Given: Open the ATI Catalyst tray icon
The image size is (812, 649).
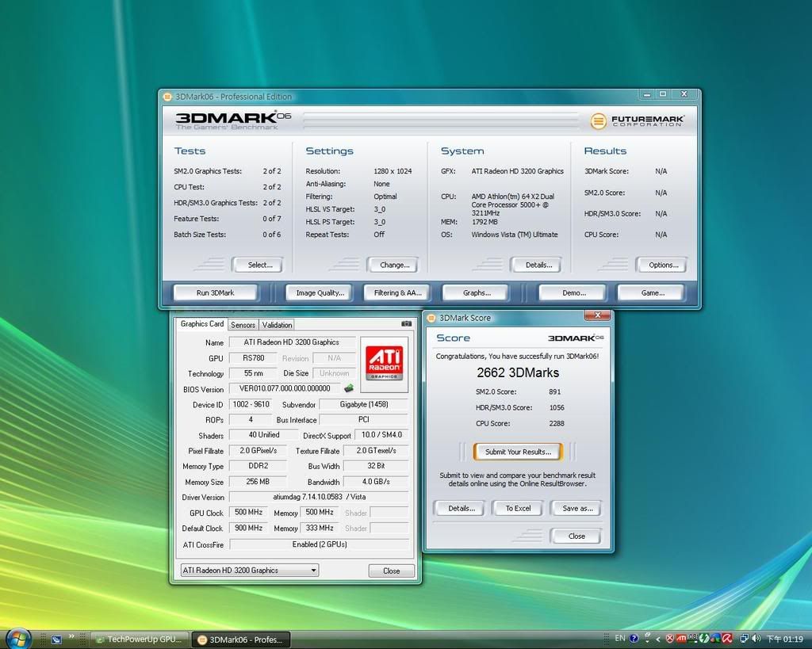Looking at the screenshot, I should tap(681, 639).
